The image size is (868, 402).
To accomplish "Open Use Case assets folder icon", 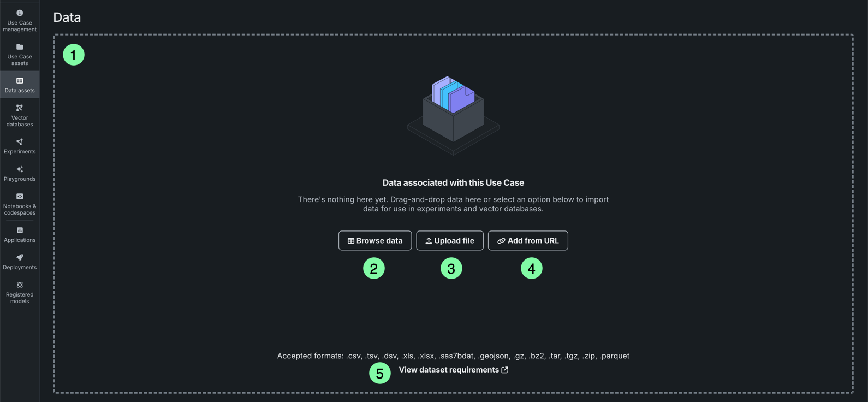I will tap(20, 47).
